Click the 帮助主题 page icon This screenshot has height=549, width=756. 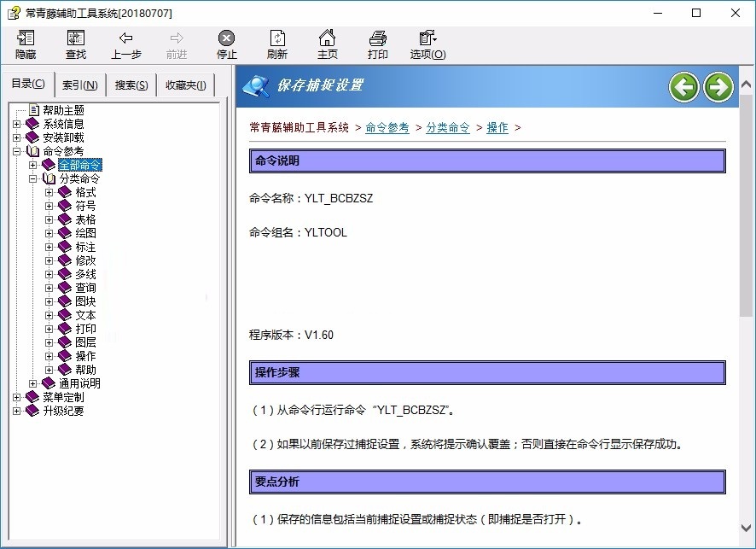tap(34, 110)
